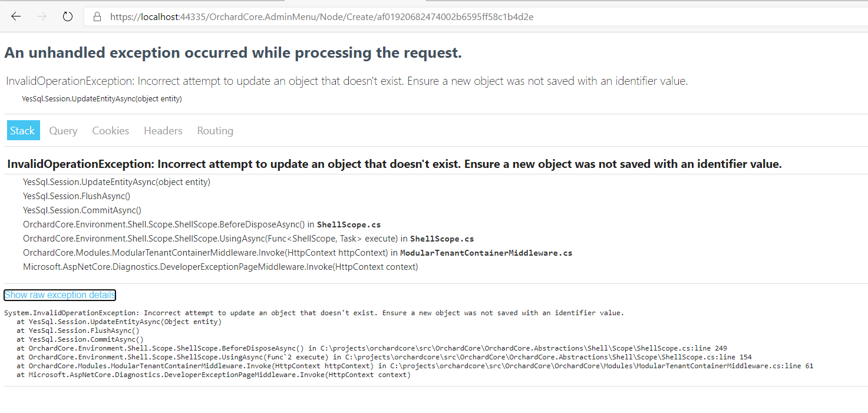The height and width of the screenshot is (413, 868).
Task: Open the Routing tab
Action: point(214,130)
